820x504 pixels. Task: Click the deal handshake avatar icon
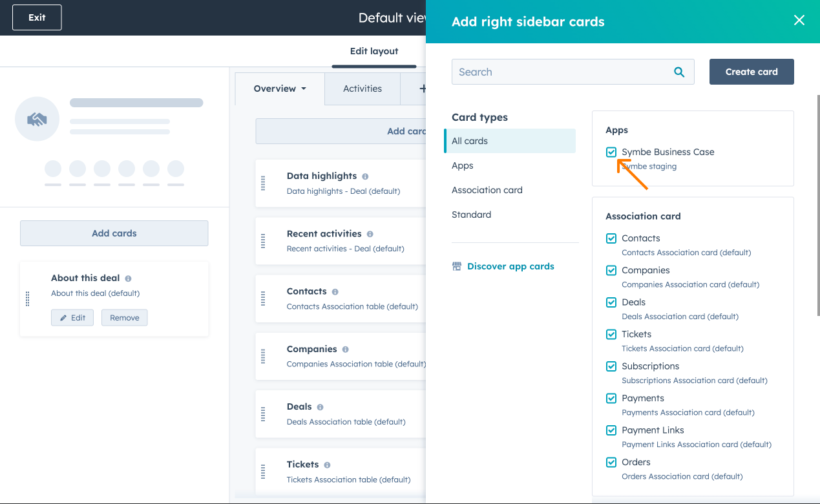point(37,119)
